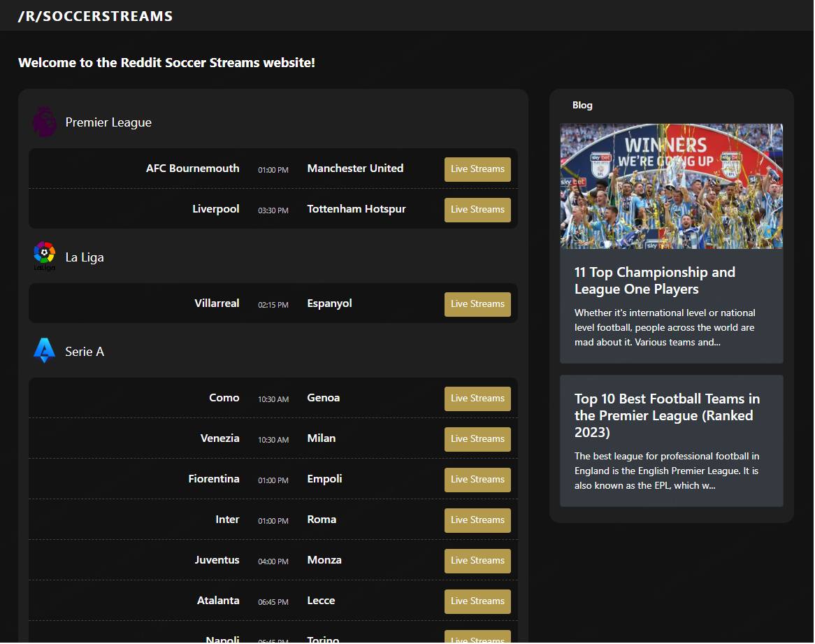Open Live Streams for Liverpool vs Tottenham Hotspur

point(477,210)
